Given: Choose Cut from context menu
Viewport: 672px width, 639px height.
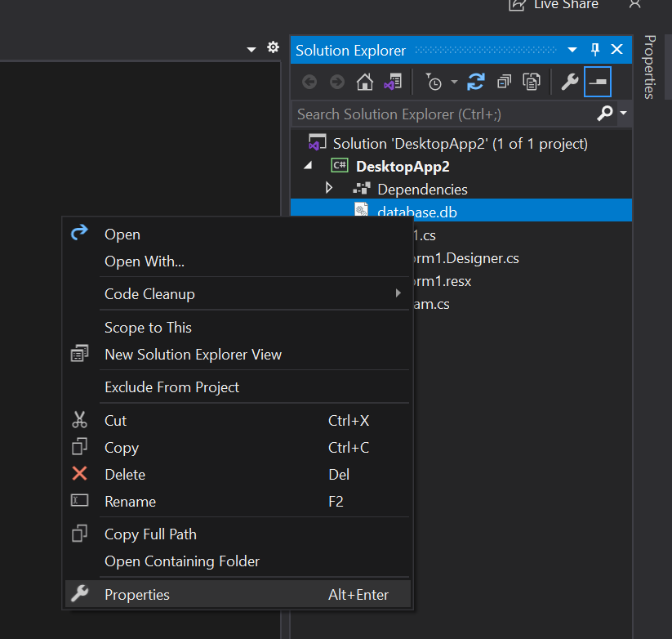Looking at the screenshot, I should click(x=238, y=420).
